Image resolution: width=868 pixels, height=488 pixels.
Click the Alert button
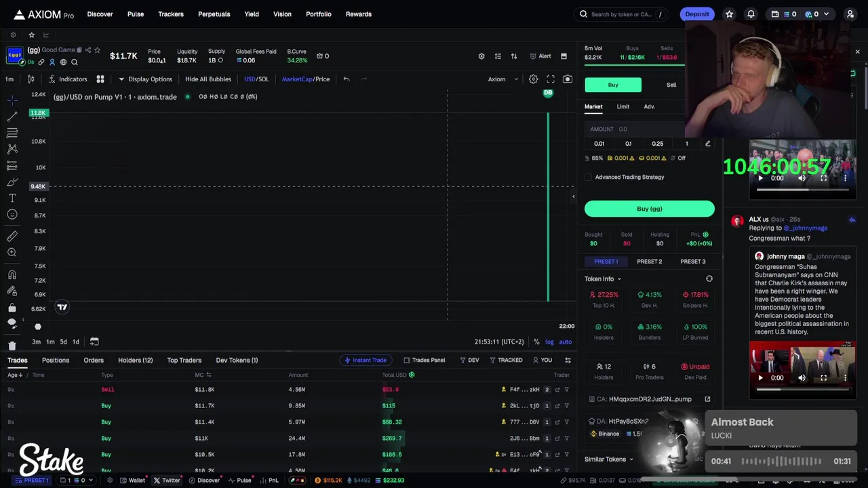tap(540, 56)
